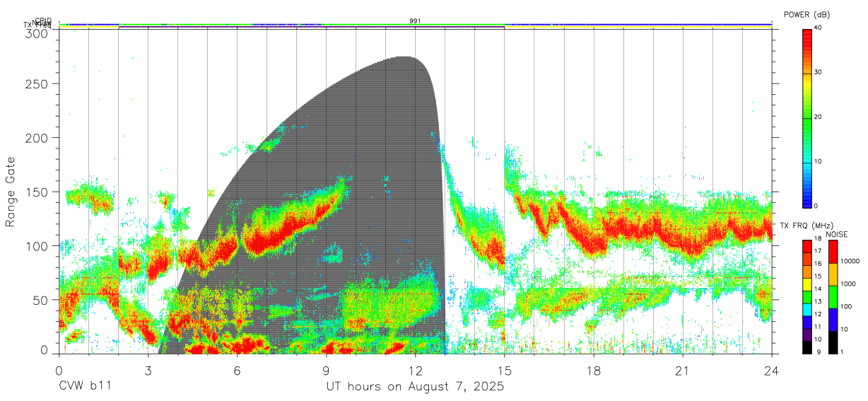Click the red top segment of TX FRQ scale
The image size is (868, 401).
click(807, 247)
